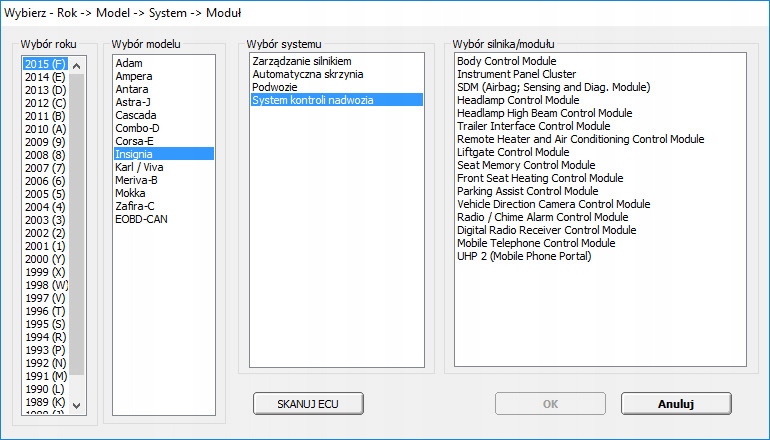Select the Zarządzanie silnikiem system
770x440 pixels.
point(301,61)
